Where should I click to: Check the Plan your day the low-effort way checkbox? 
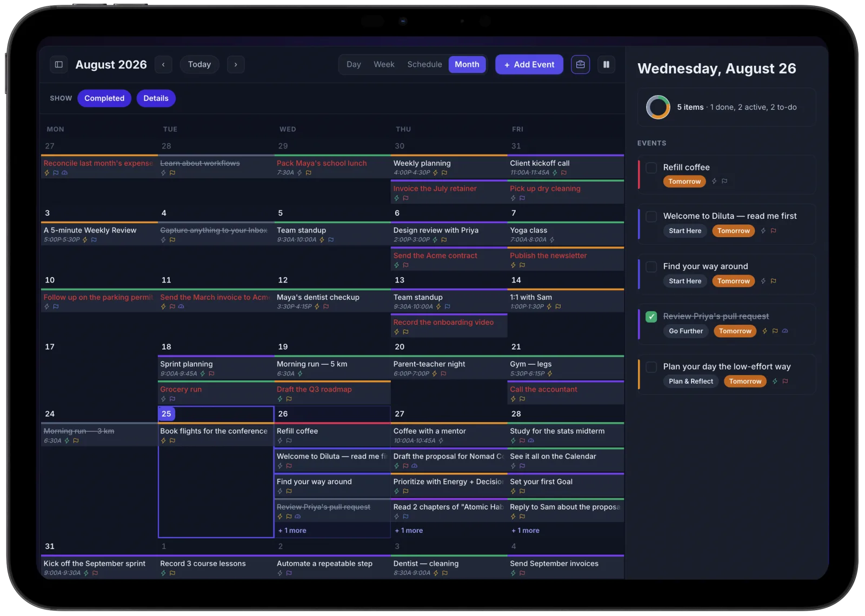click(x=651, y=367)
